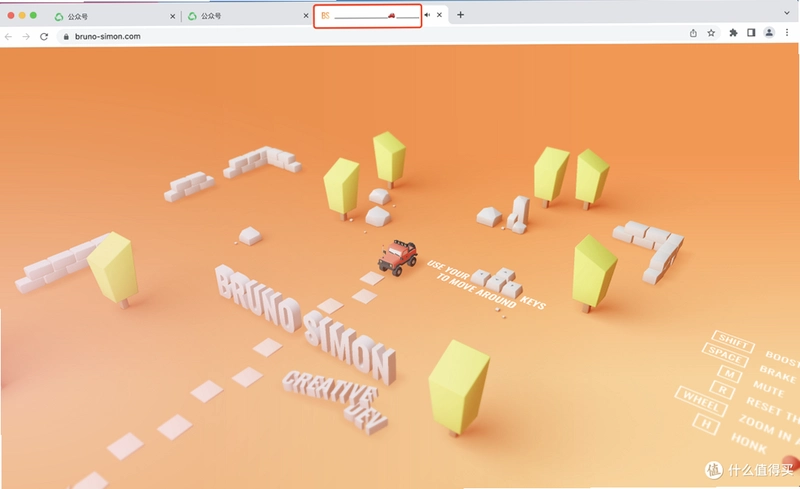Click the TO MOVE AROUND text
This screenshot has width=800, height=489.
pyautogui.click(x=477, y=290)
